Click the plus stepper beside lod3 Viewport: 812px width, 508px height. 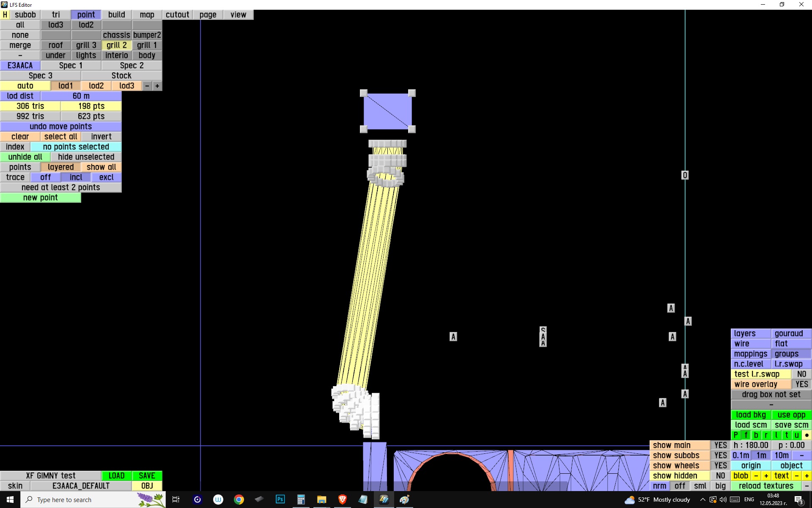[x=157, y=86]
